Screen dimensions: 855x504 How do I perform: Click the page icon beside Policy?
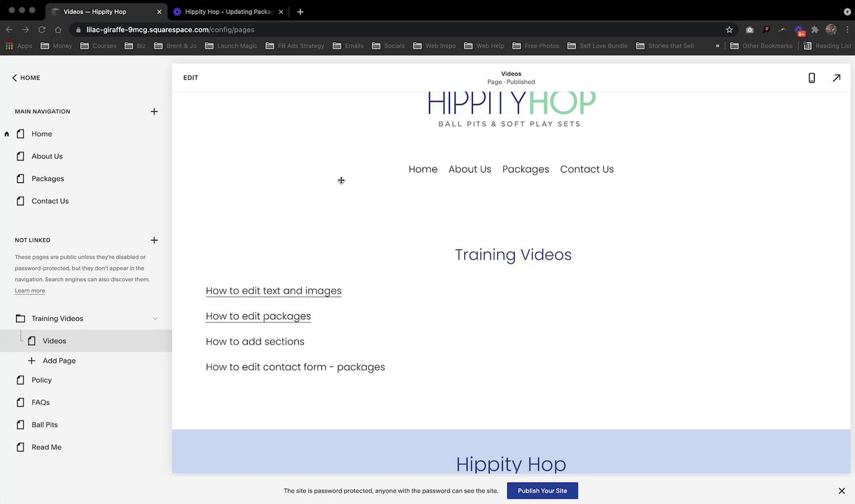pos(20,380)
